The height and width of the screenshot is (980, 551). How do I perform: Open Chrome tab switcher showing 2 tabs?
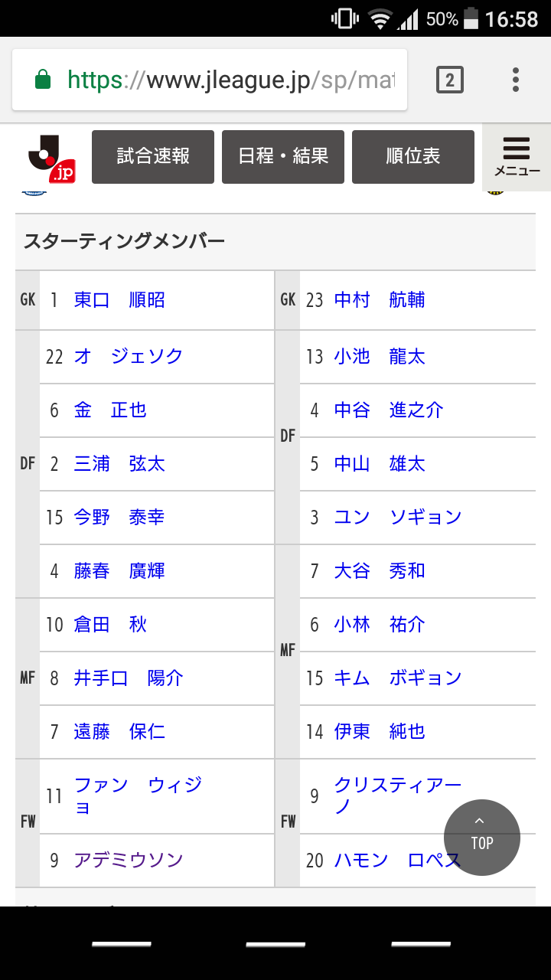[x=450, y=80]
